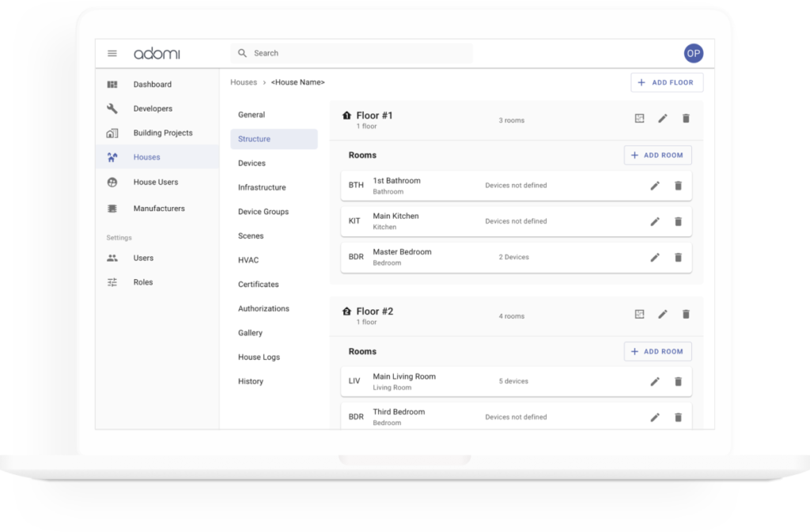The image size is (810, 532).
Task: Click the Floor #2 house icon
Action: [346, 311]
